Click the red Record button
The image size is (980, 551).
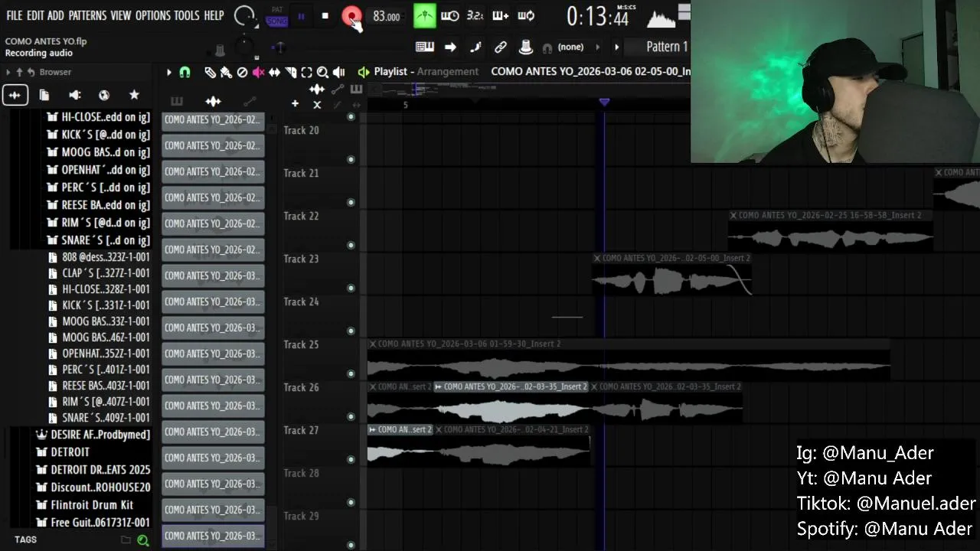tap(351, 16)
